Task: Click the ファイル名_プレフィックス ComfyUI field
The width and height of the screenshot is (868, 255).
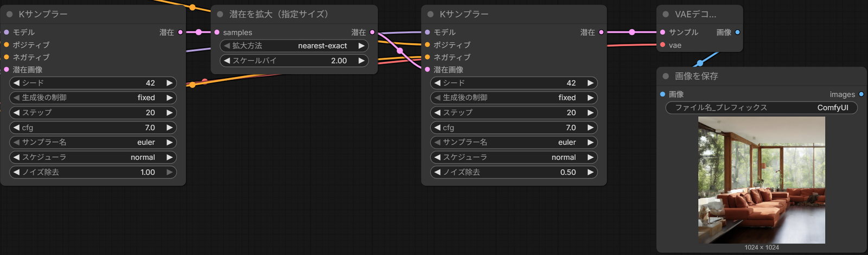Action: tap(762, 107)
